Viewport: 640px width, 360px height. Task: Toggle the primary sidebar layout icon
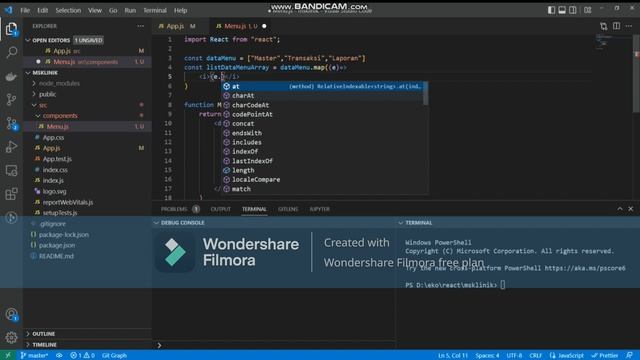coord(551,10)
